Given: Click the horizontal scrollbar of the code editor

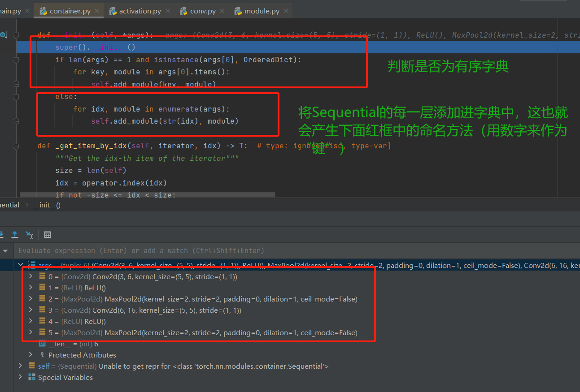Looking at the screenshot, I should (147, 195).
